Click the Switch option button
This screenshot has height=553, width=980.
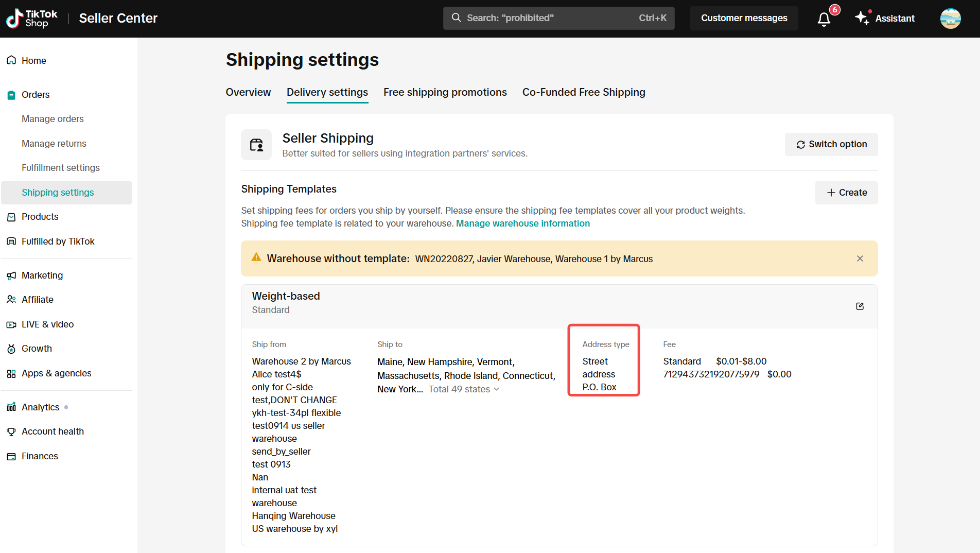(x=831, y=144)
